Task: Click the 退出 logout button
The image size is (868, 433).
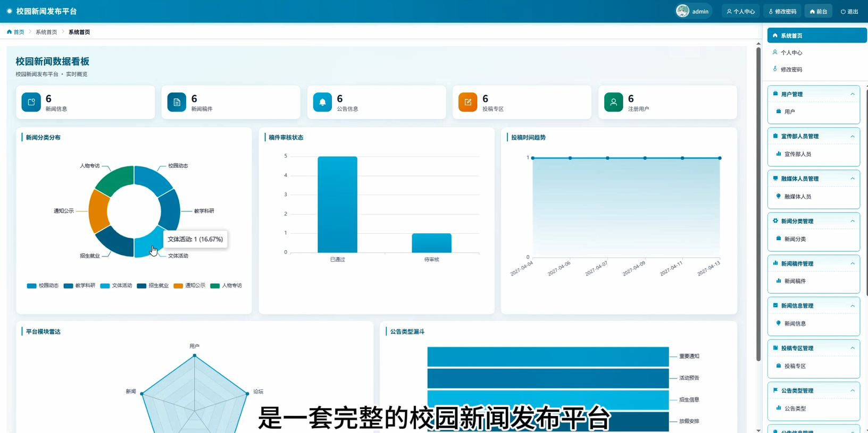Action: coord(849,11)
